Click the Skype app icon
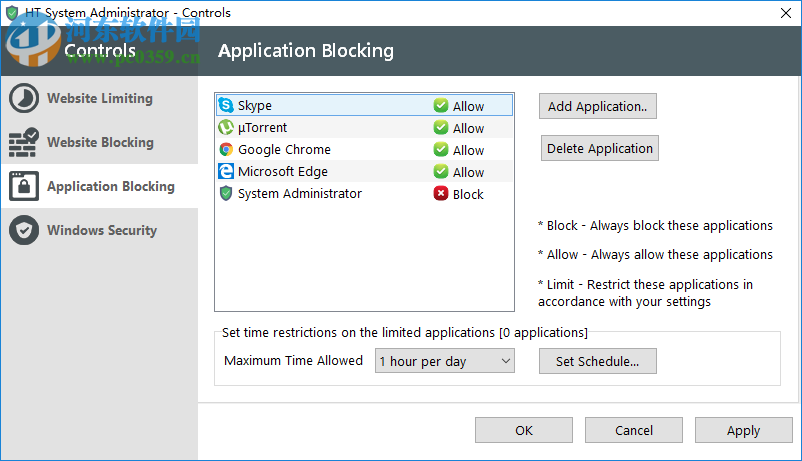This screenshot has width=802, height=461. [x=226, y=105]
